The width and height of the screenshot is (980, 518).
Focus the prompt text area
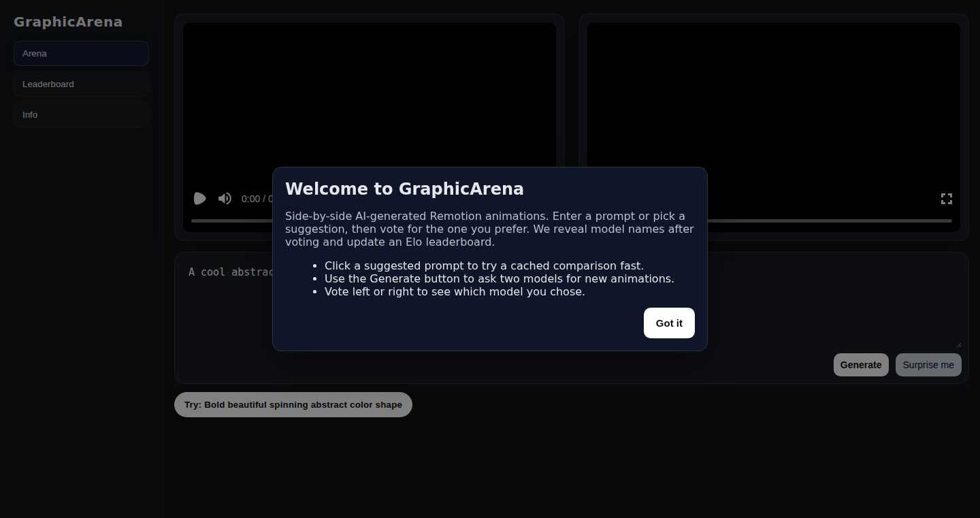tap(572, 304)
